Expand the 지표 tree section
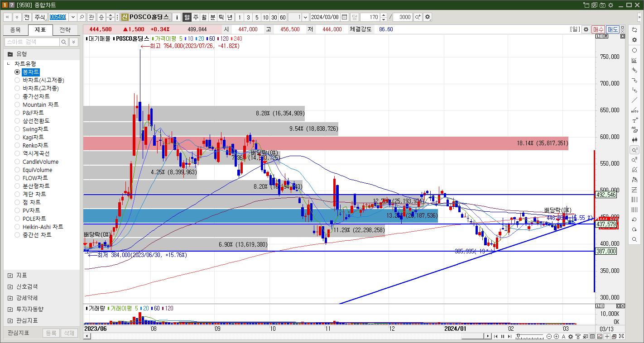This screenshot has height=343, width=644. coord(10,275)
